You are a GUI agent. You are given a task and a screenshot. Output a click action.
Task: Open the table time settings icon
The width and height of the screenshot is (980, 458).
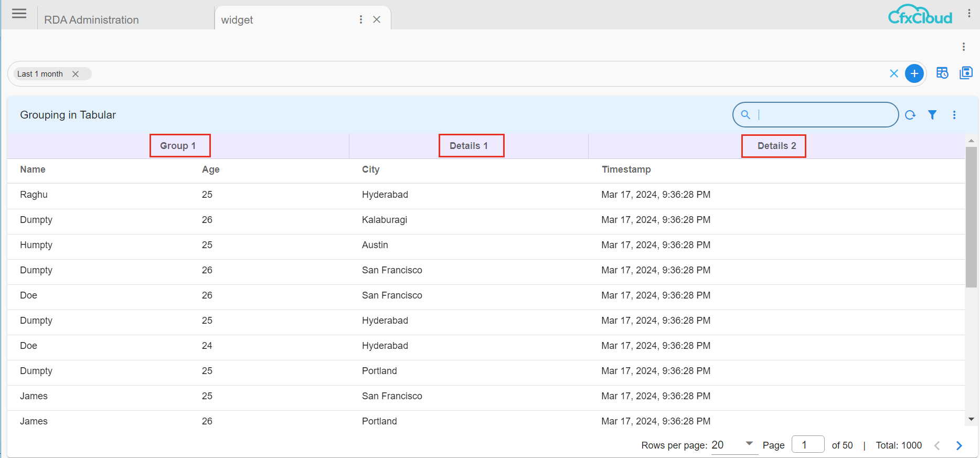coord(942,73)
